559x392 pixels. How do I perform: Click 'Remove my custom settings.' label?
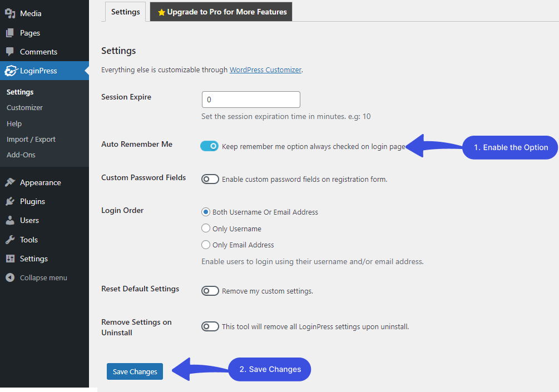(268, 291)
